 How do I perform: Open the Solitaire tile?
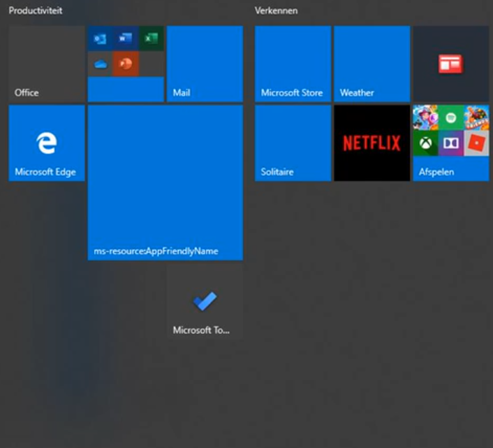tap(293, 143)
